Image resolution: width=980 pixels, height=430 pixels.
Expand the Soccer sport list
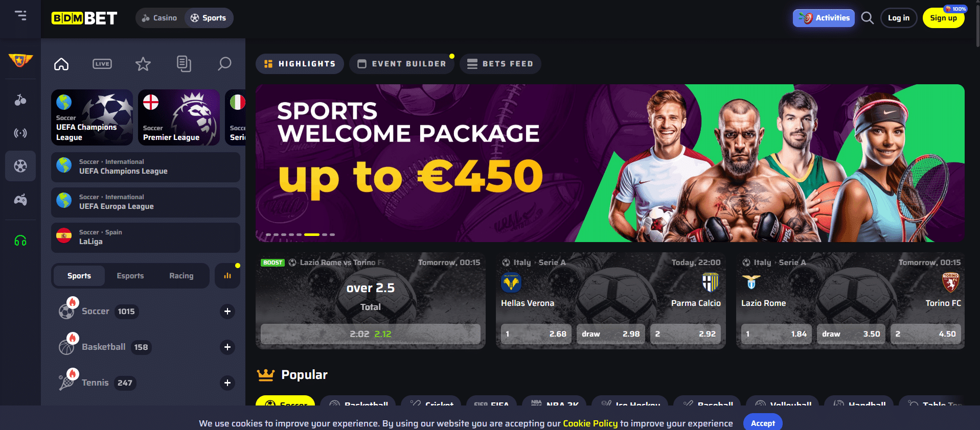pos(227,312)
